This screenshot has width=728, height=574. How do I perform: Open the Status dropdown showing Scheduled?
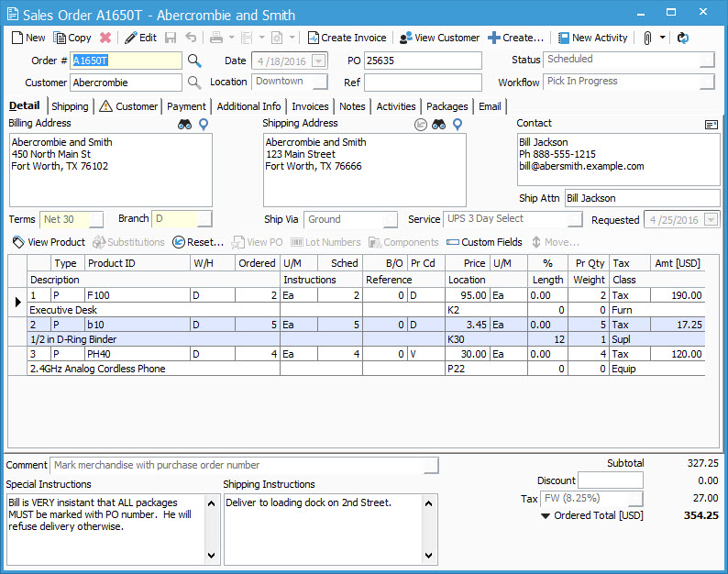click(x=707, y=61)
